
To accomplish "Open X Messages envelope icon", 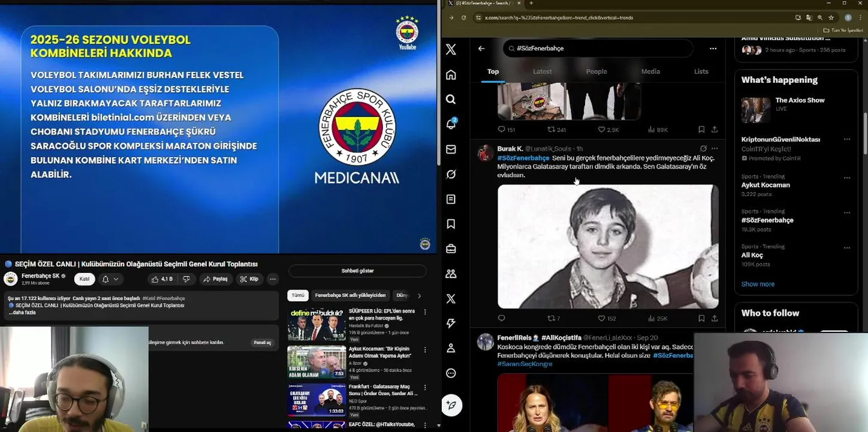I will [x=451, y=149].
